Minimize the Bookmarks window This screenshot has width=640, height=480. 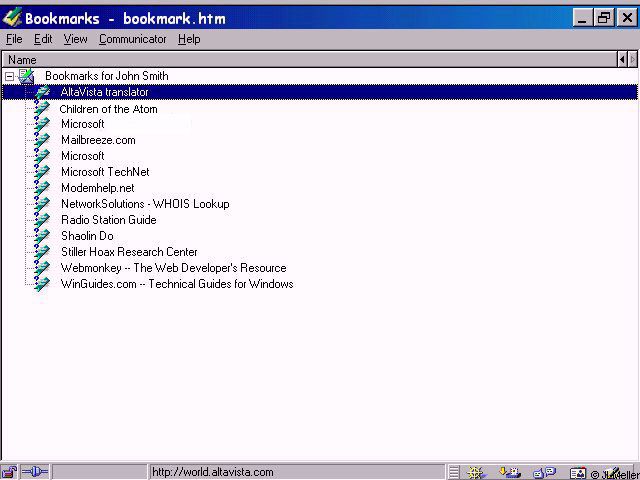click(582, 18)
